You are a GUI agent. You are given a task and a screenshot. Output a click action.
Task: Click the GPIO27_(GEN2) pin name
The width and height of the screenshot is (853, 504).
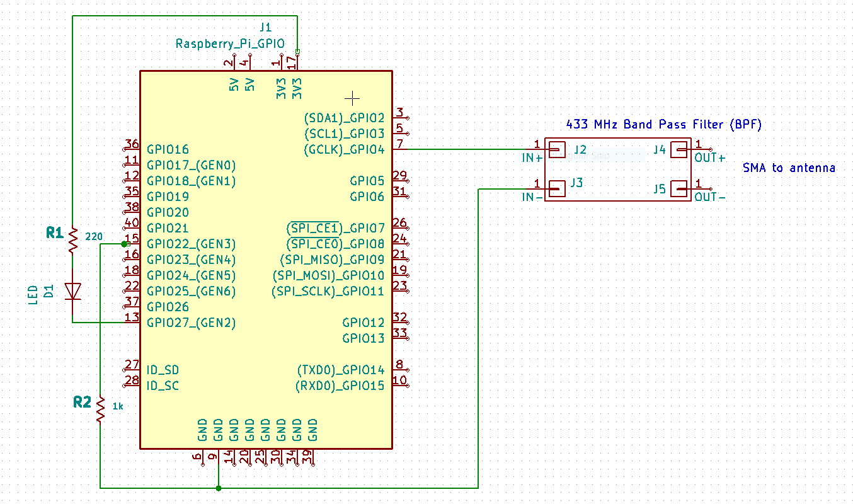192,323
